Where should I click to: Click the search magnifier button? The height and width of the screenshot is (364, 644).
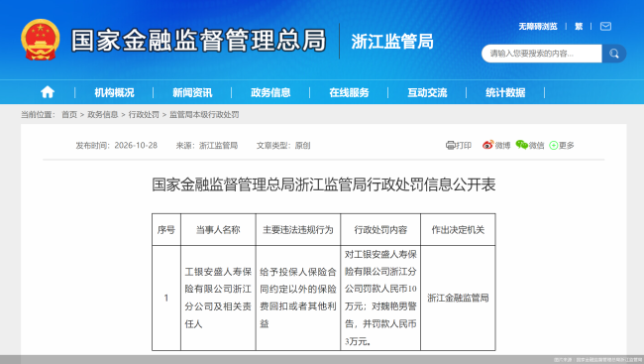tap(614, 54)
